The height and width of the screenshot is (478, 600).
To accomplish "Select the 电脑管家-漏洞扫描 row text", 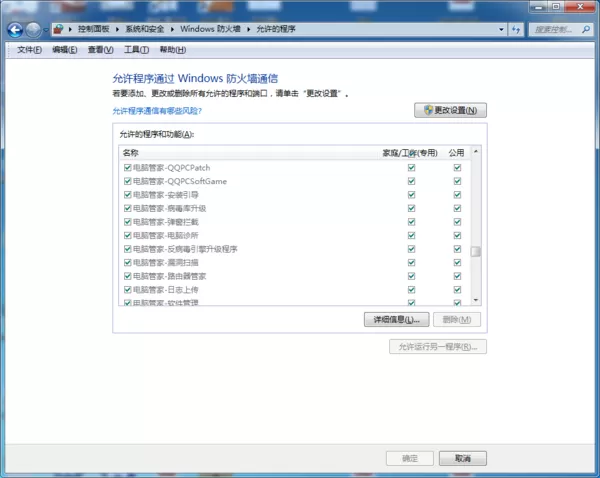I will 166,263.
